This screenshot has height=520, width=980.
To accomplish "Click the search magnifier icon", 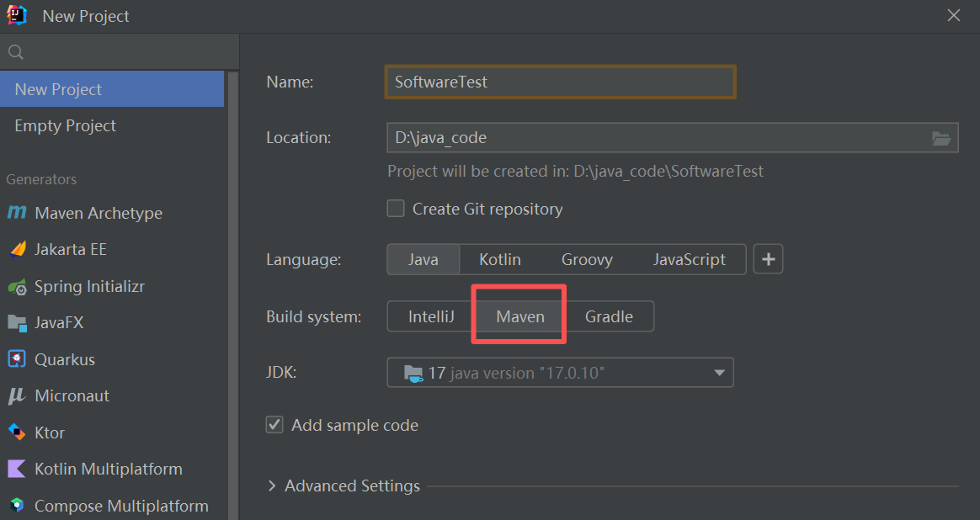I will [16, 52].
